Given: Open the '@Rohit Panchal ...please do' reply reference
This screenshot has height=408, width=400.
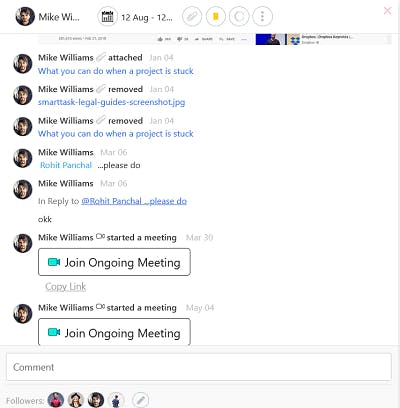Looking at the screenshot, I should [x=134, y=201].
